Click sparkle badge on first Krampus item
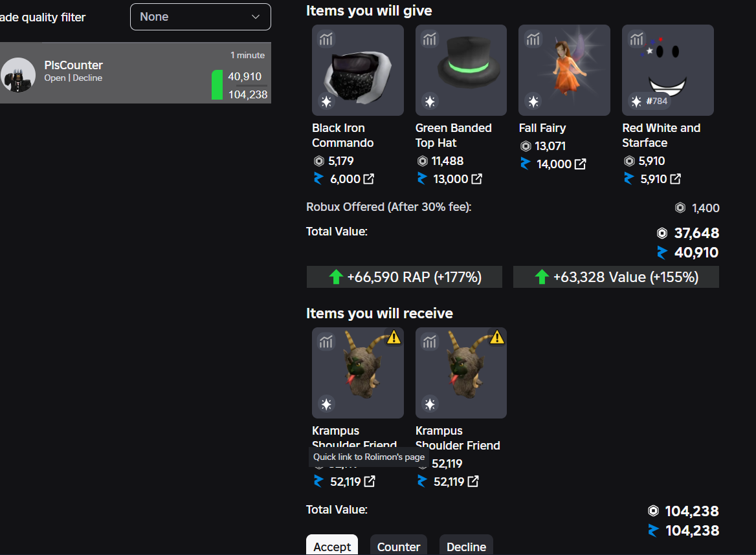This screenshot has width=756, height=555. (x=326, y=404)
